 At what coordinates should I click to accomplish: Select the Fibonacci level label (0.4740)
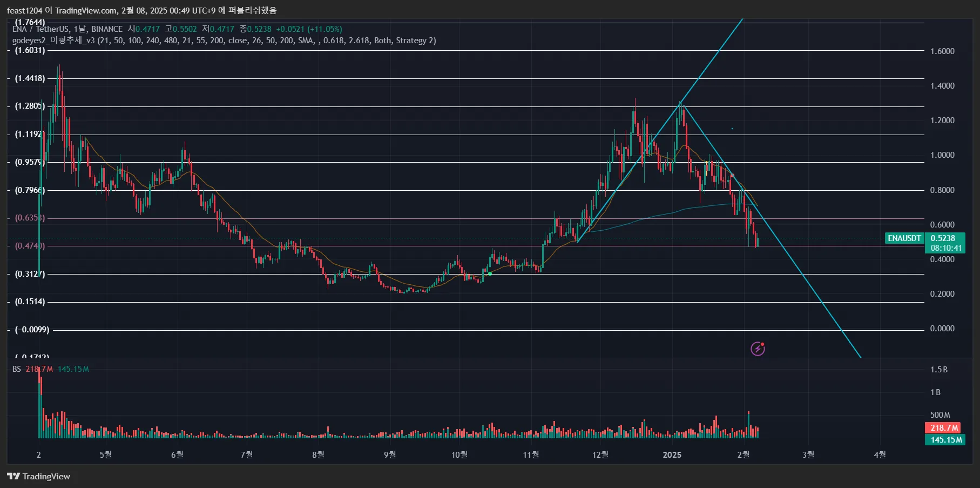[30, 246]
